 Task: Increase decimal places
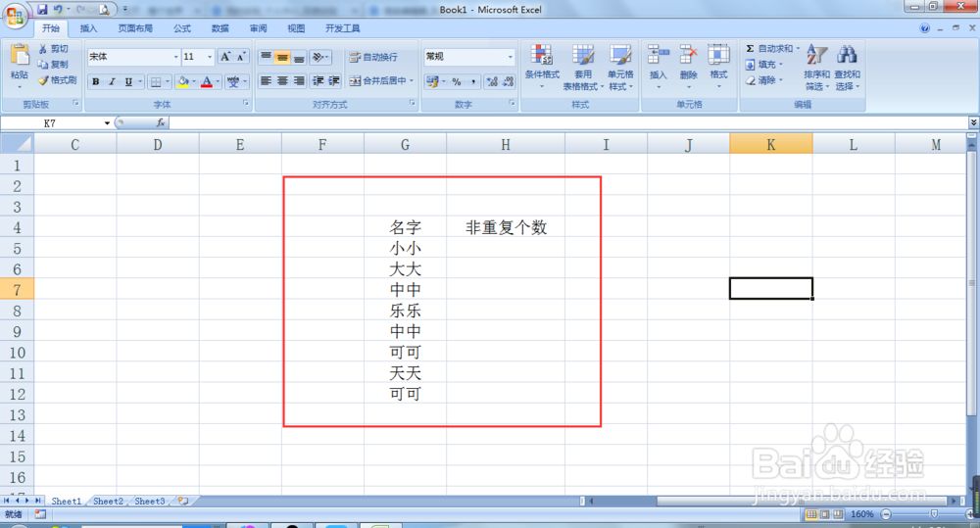point(492,82)
